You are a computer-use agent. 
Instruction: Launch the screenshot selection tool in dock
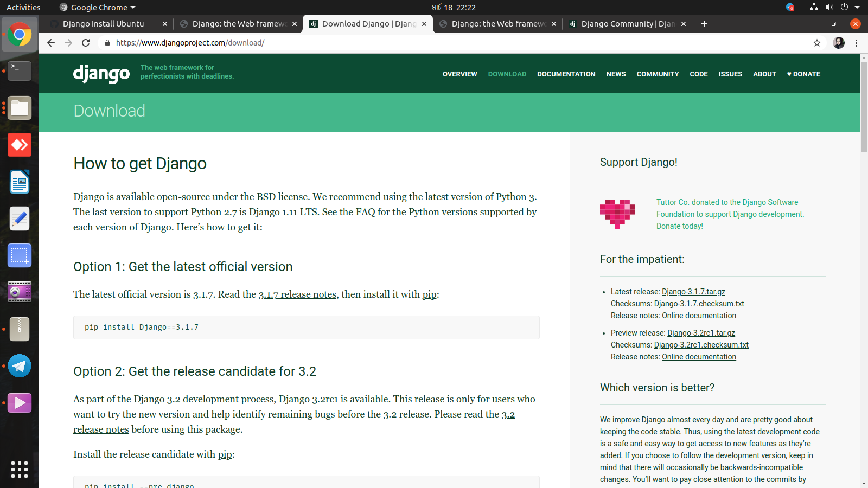20,255
